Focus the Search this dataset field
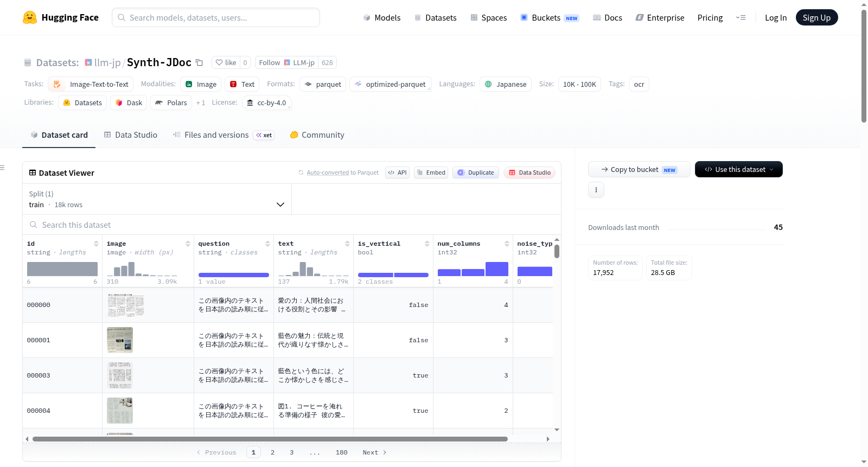868x467 pixels. pyautogui.click(x=292, y=225)
